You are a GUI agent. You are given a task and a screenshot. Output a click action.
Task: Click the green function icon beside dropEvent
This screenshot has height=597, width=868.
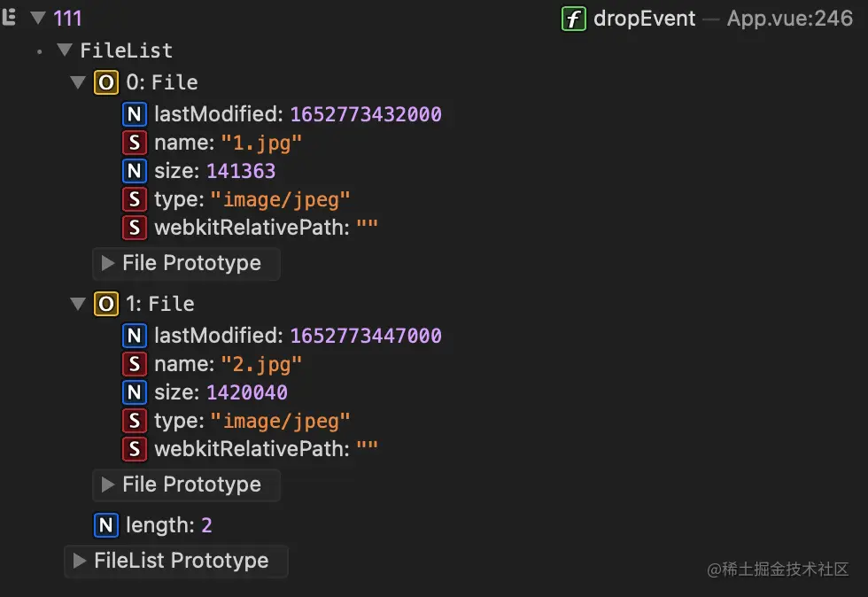tap(574, 19)
